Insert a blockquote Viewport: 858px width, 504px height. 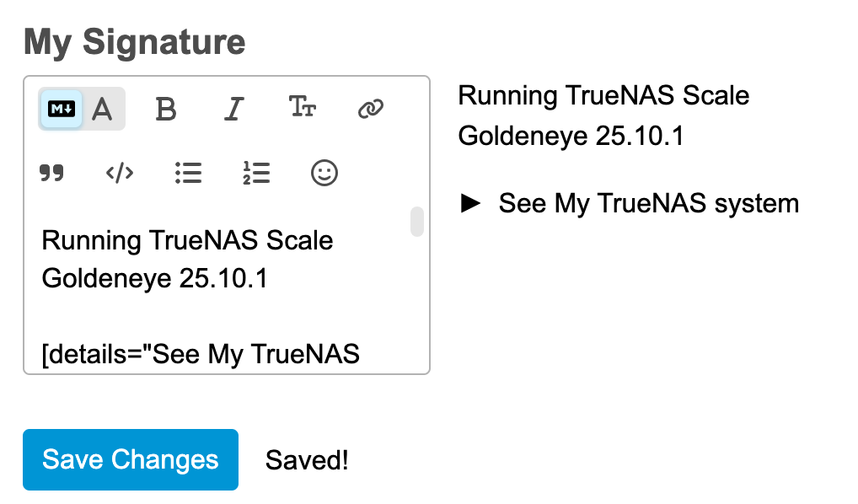point(52,174)
